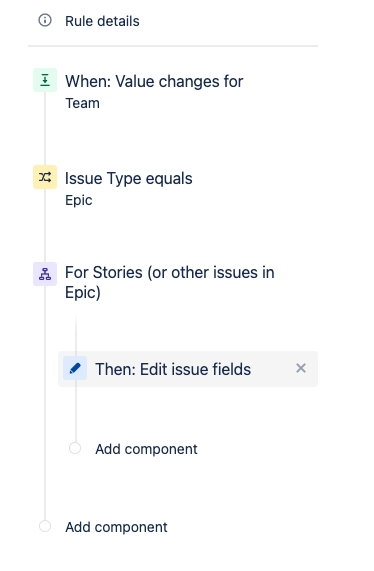
Task: Click the circle marker beside the bottom Add component
Action: pyautogui.click(x=45, y=526)
